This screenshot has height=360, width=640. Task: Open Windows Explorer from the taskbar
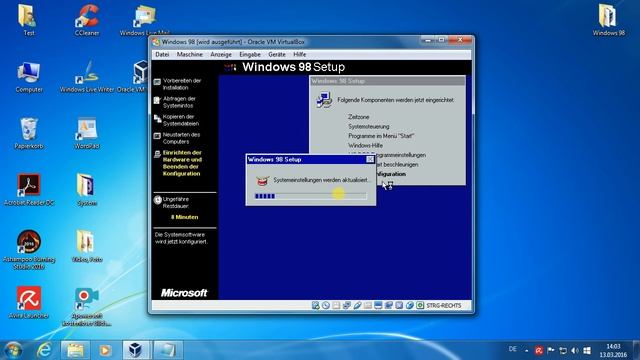(75, 350)
